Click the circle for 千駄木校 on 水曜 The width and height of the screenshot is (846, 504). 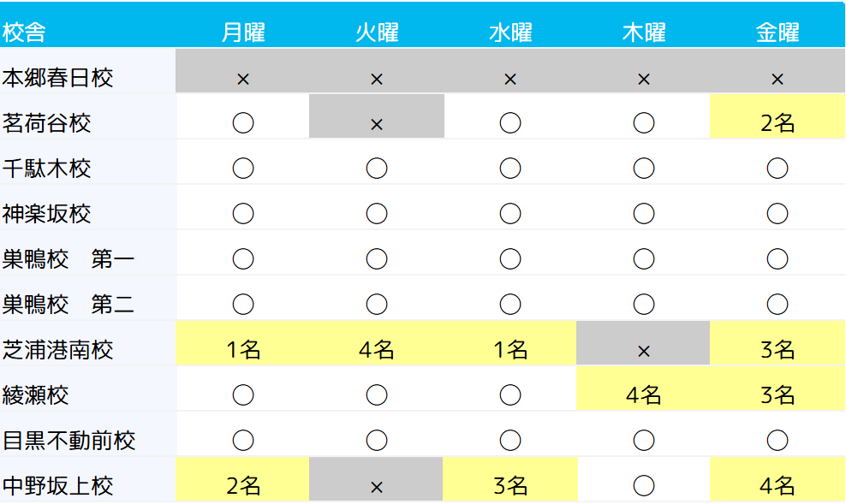coord(510,169)
